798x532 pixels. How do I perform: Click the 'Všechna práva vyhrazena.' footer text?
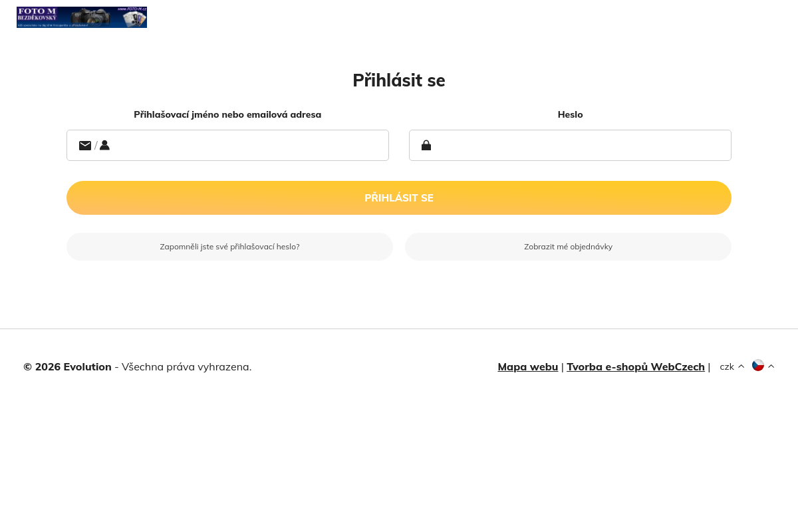pos(186,366)
